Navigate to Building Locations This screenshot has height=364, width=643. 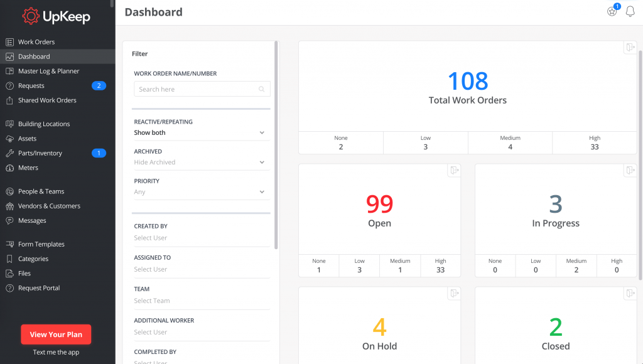point(57,124)
